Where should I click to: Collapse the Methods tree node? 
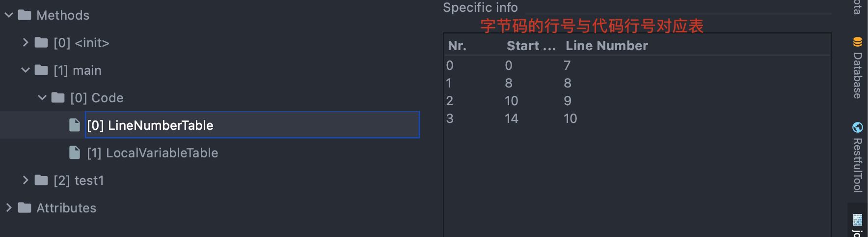point(9,15)
